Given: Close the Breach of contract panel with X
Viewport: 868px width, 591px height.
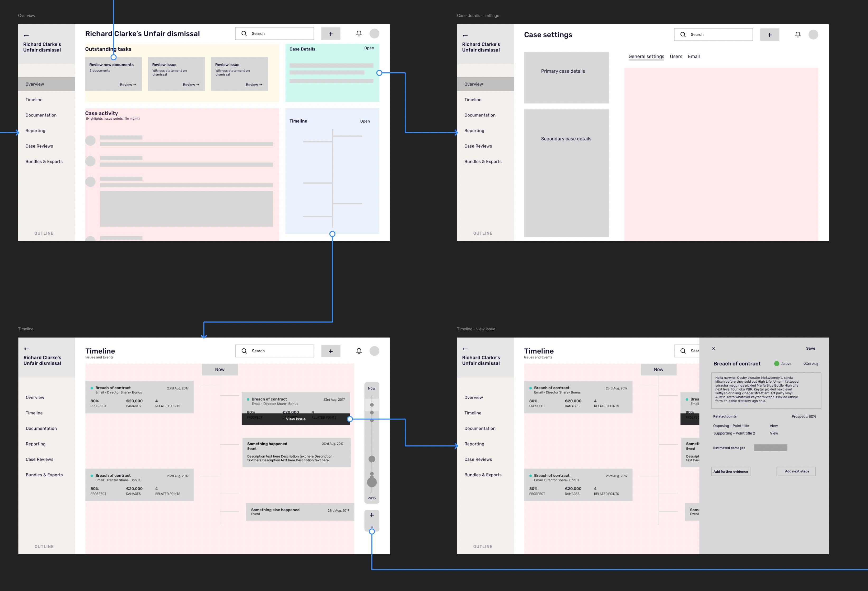Looking at the screenshot, I should click(713, 348).
